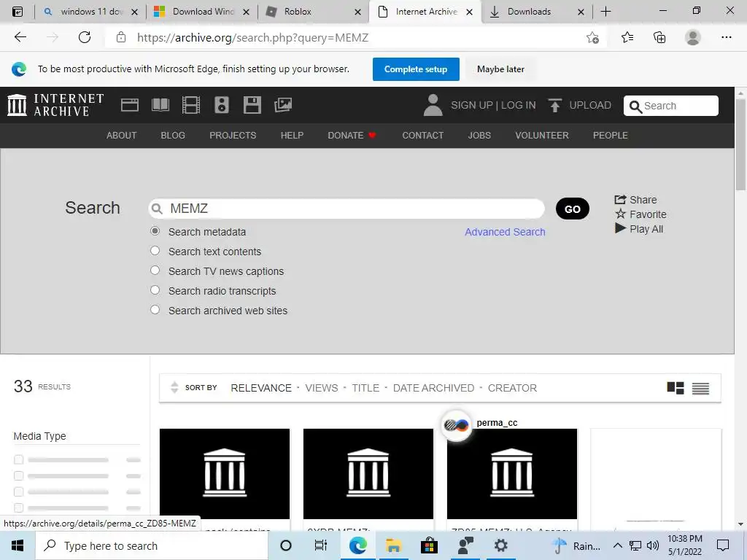Viewport: 747px width, 560px height.
Task: Open the Edge Favorites list icon
Action: point(627,37)
